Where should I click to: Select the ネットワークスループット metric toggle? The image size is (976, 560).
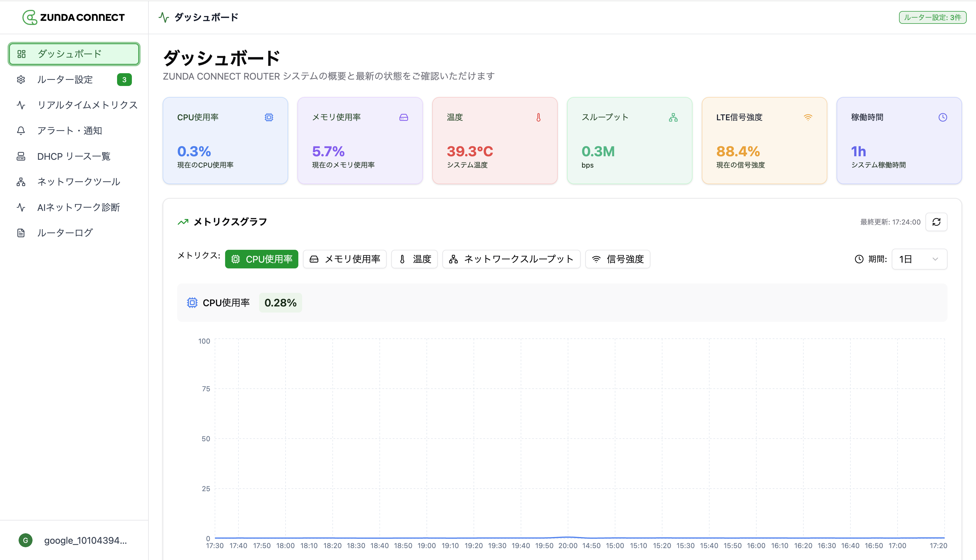pyautogui.click(x=512, y=259)
